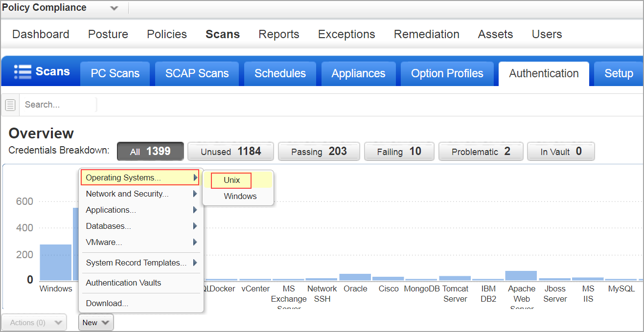Click the Tomcat Server chart label

click(456, 294)
